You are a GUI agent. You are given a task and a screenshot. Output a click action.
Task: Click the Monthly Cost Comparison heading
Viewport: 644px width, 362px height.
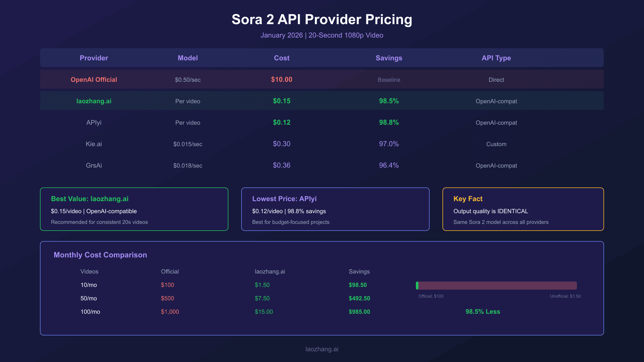100,255
